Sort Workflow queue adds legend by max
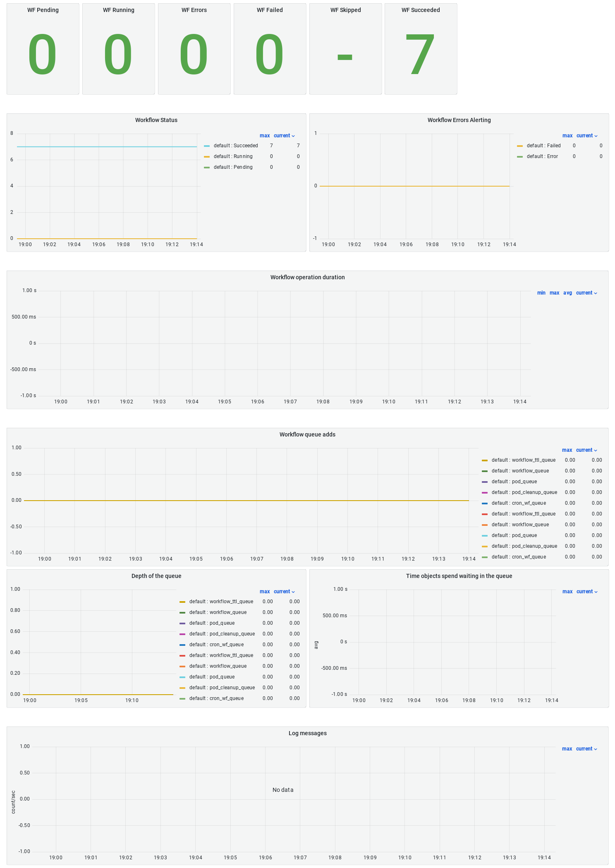The height and width of the screenshot is (868, 615). [567, 450]
